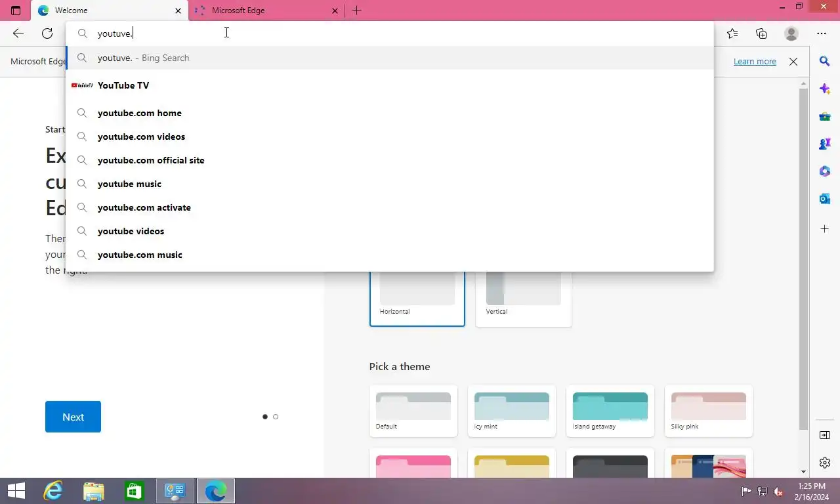Open the Control Panel taskbar item
840x504 pixels.
(175, 491)
